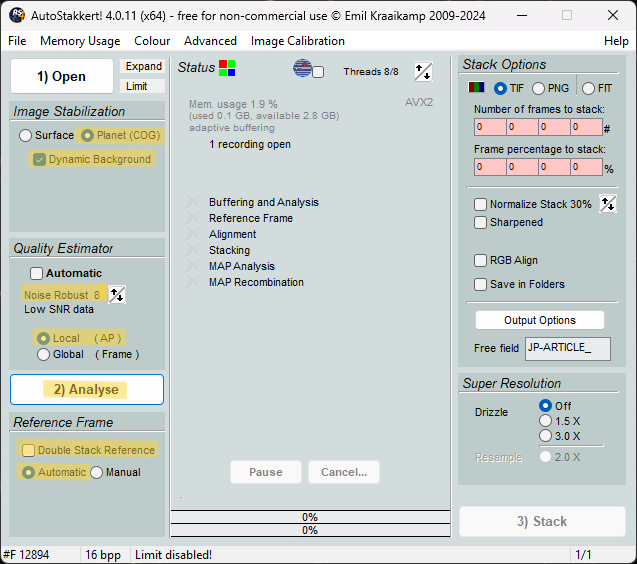Click the threads up/down arrows icon
This screenshot has height=564, width=637.
point(423,72)
